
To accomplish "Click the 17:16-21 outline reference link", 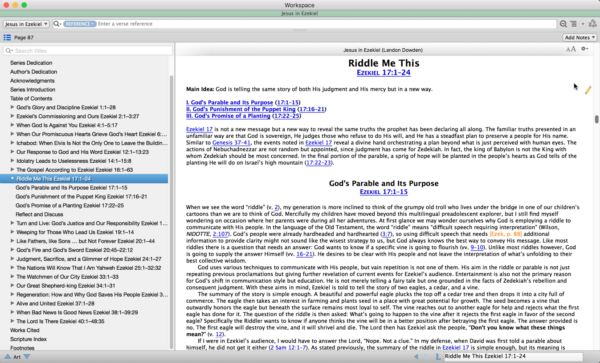I will (x=312, y=109).
